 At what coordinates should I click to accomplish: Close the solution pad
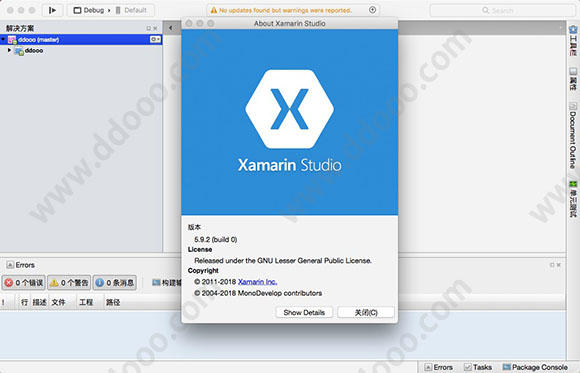point(155,28)
